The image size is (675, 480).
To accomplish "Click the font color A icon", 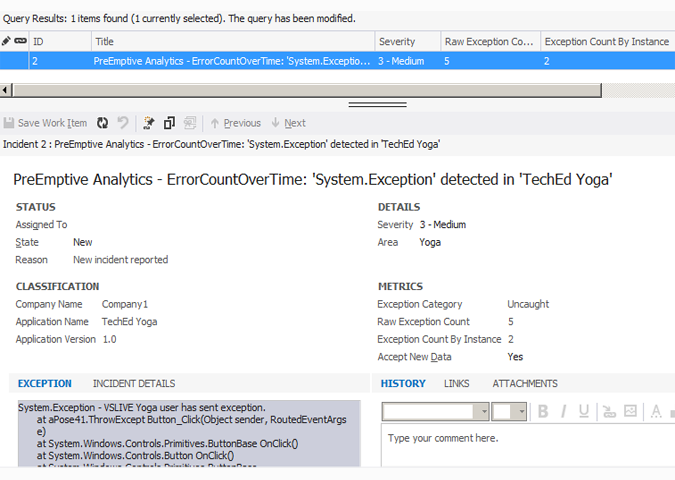I will point(656,412).
